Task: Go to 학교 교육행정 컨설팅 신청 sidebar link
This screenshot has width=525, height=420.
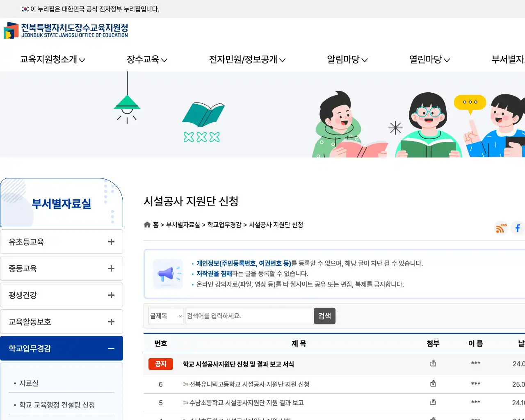Action: tap(57, 405)
